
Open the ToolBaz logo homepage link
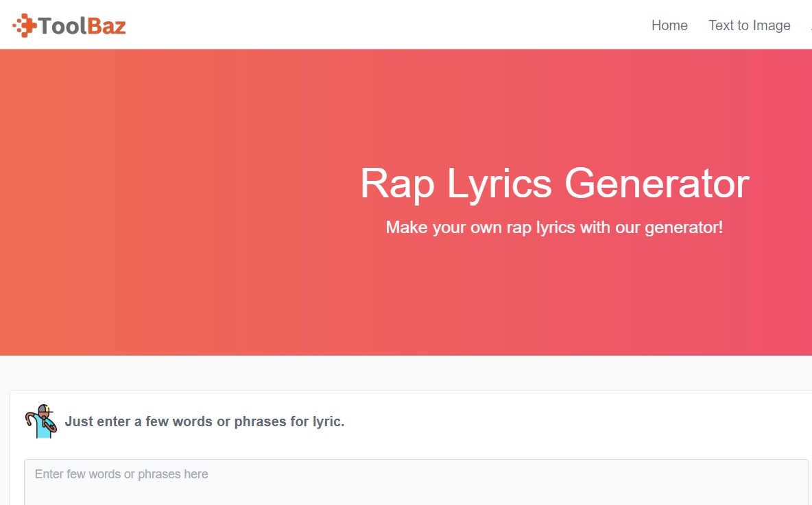click(x=69, y=25)
